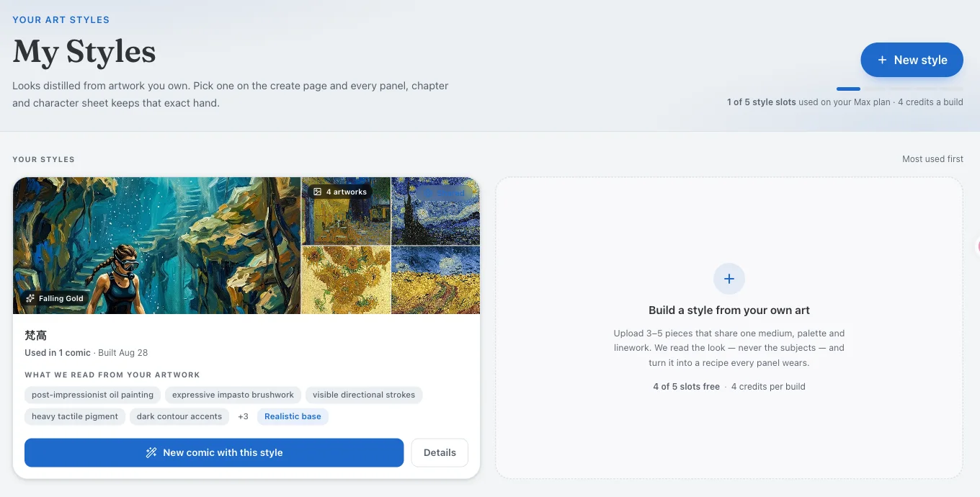Screen dimensions: 980x497
Task: Open the wheatfield artwork thumbnail
Action: [435, 280]
